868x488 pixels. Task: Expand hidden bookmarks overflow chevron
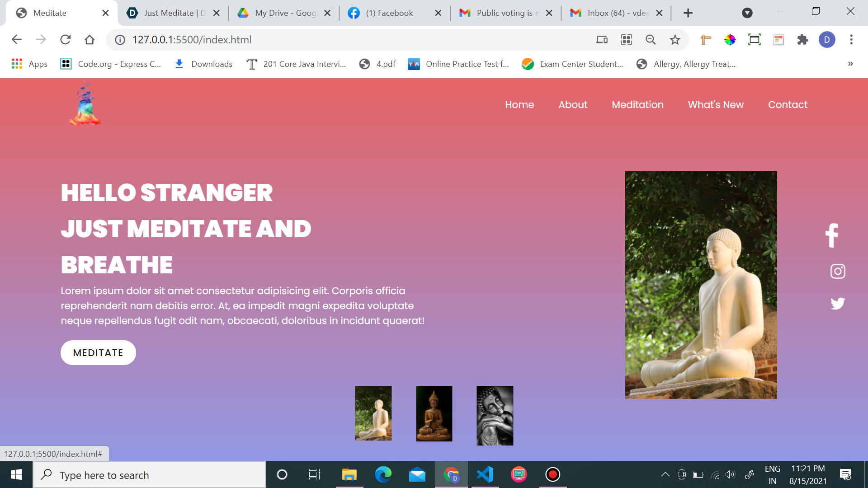[850, 64]
